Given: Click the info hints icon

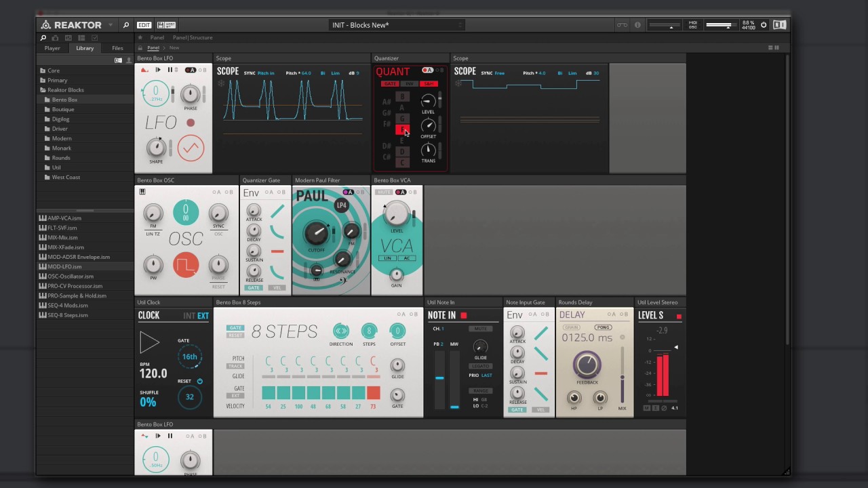Looking at the screenshot, I should [x=637, y=25].
